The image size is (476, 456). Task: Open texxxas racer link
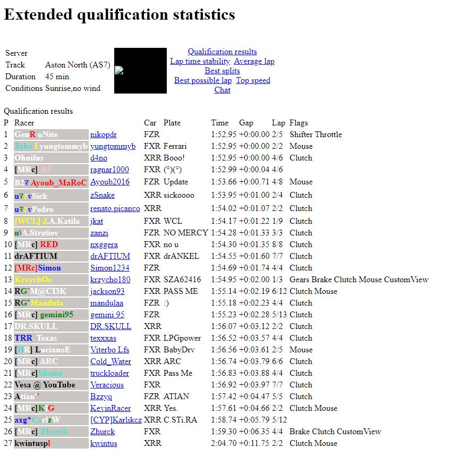tap(103, 338)
